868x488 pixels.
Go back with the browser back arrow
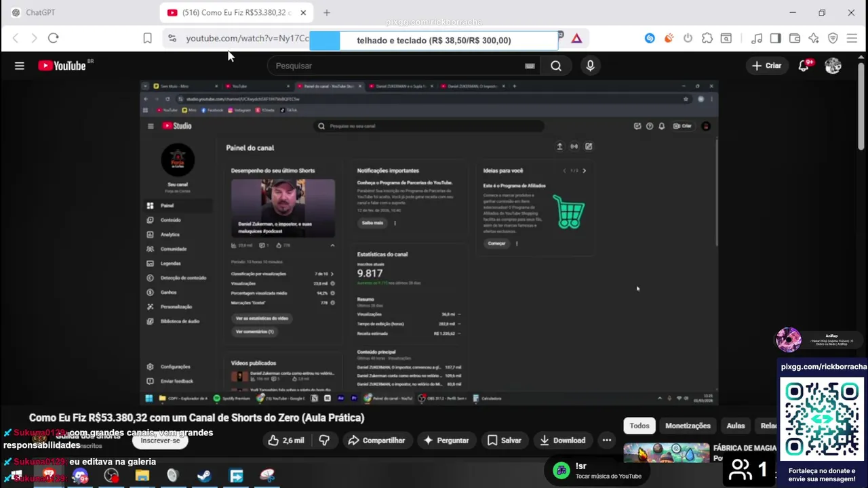tap(15, 38)
